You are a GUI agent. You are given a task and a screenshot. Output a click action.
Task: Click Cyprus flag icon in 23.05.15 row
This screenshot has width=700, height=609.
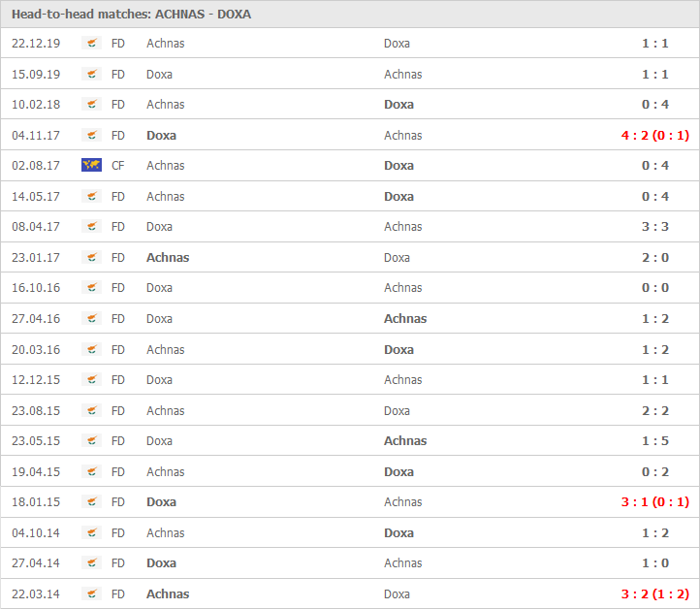92,441
